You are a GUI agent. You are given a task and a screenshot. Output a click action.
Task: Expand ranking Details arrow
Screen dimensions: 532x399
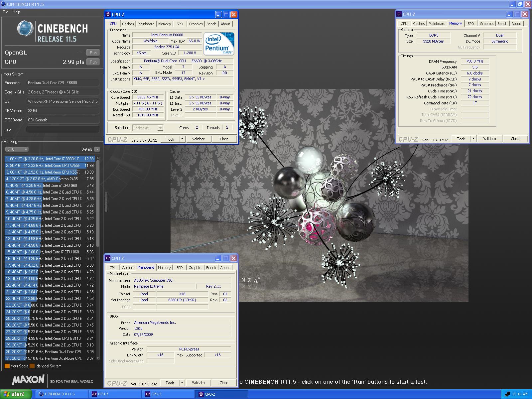tap(97, 149)
